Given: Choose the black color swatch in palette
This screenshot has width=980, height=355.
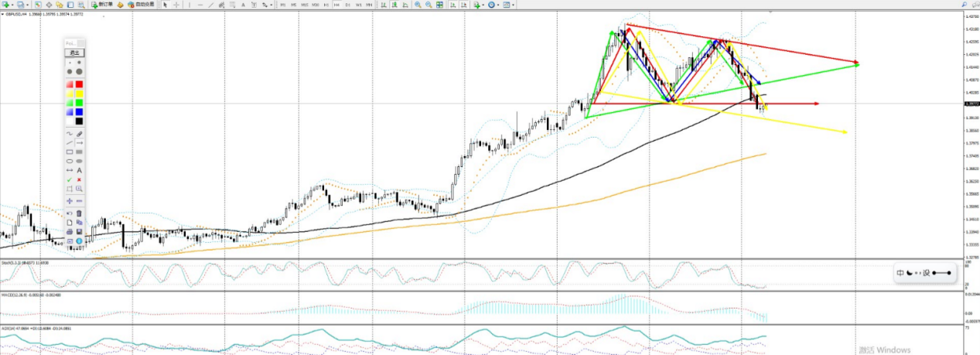Looking at the screenshot, I should tap(79, 121).
